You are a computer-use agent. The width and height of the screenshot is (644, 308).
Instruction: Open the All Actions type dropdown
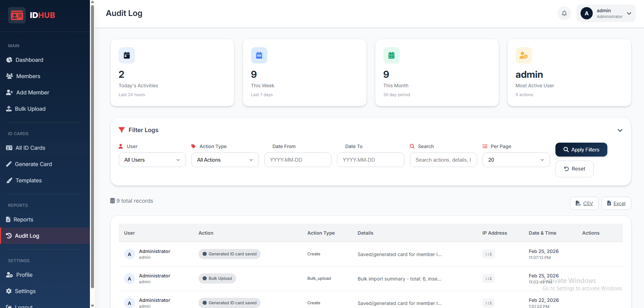click(x=225, y=160)
